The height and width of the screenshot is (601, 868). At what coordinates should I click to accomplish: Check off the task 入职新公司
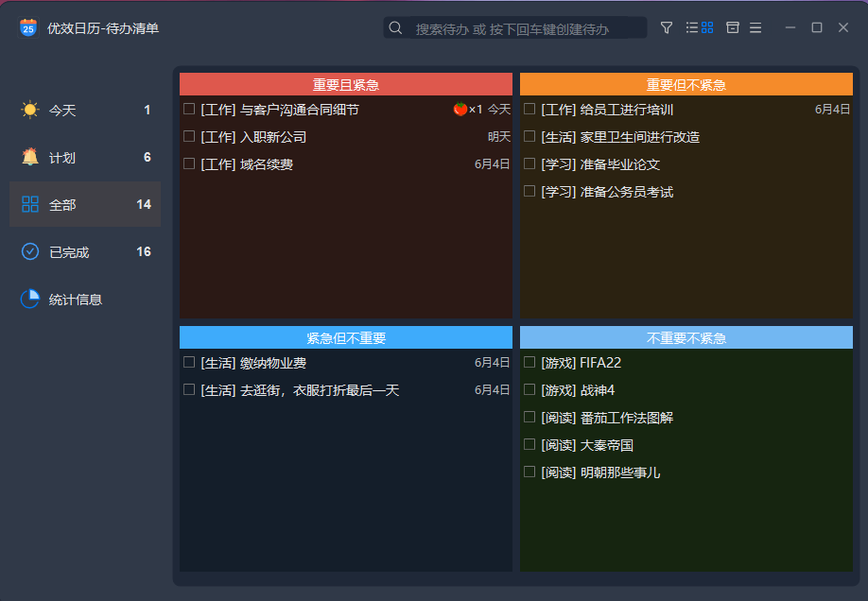click(186, 138)
